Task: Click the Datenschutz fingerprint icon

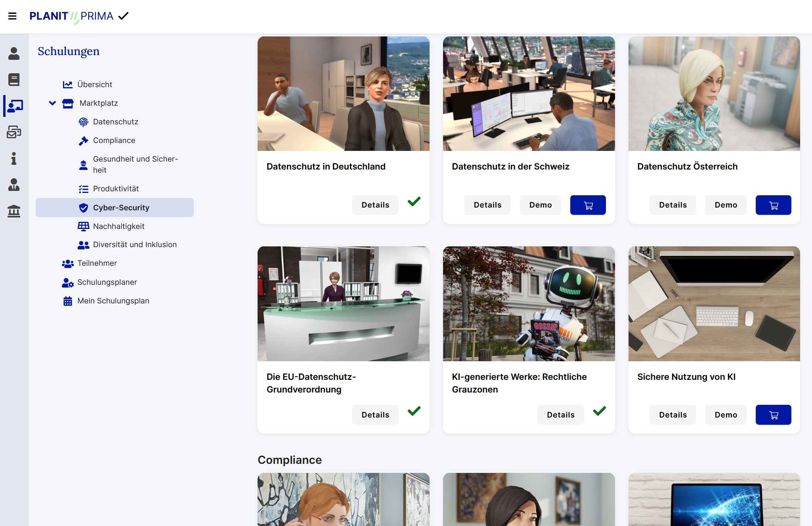Action: click(83, 122)
